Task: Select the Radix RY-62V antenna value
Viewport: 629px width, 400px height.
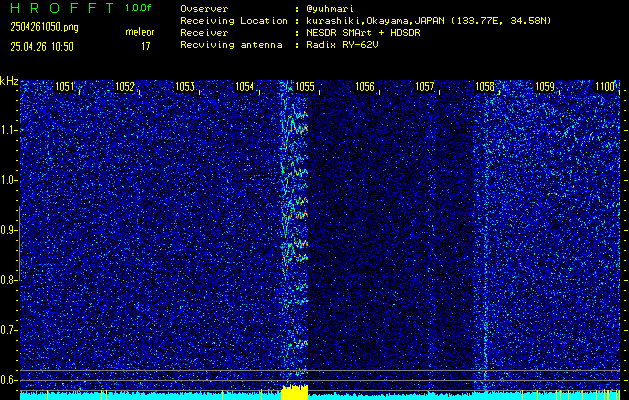Action: coord(342,45)
